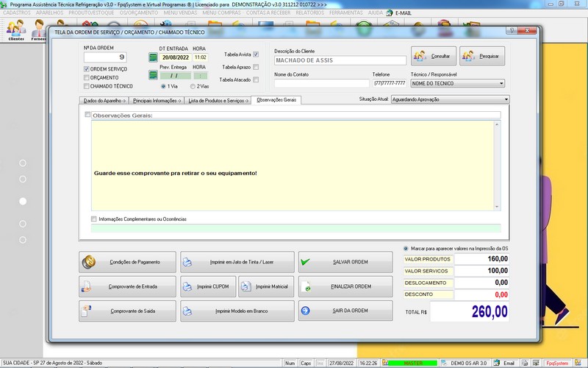Open the CADASTROS menu
The width and height of the screenshot is (588, 368).
coord(16,13)
